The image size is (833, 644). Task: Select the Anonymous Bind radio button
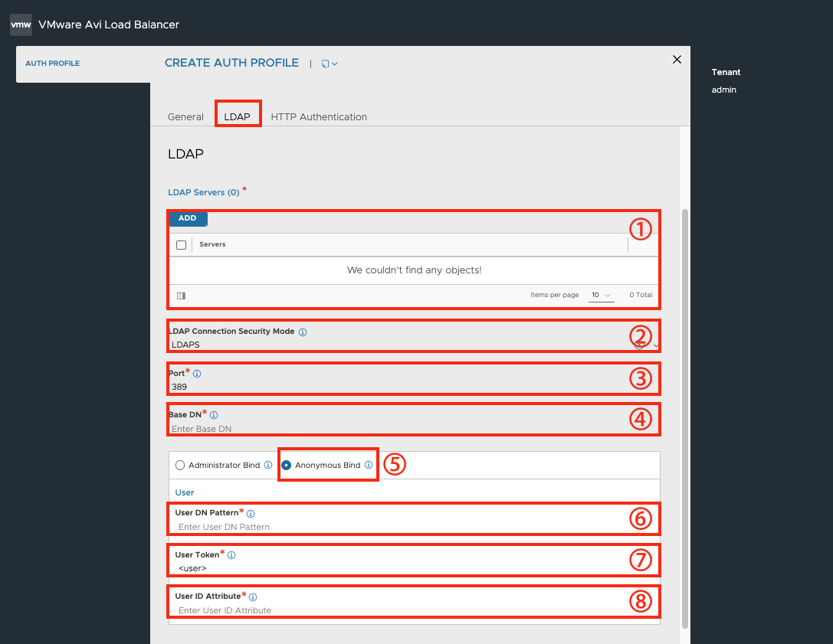(287, 465)
